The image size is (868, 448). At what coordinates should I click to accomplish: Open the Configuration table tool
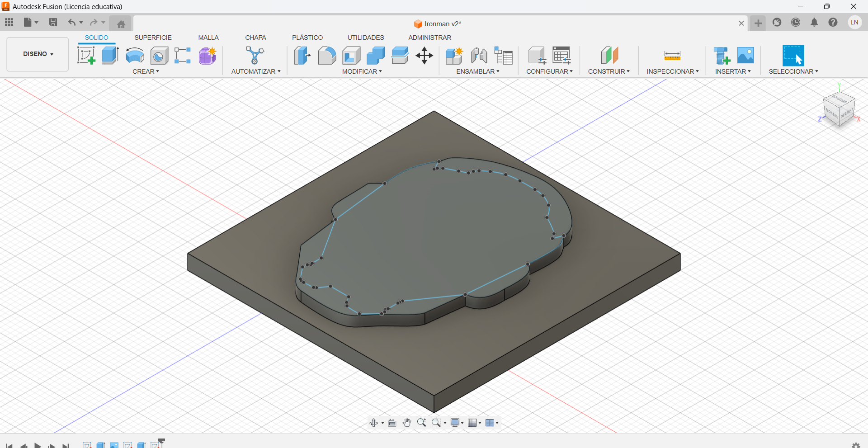point(561,56)
